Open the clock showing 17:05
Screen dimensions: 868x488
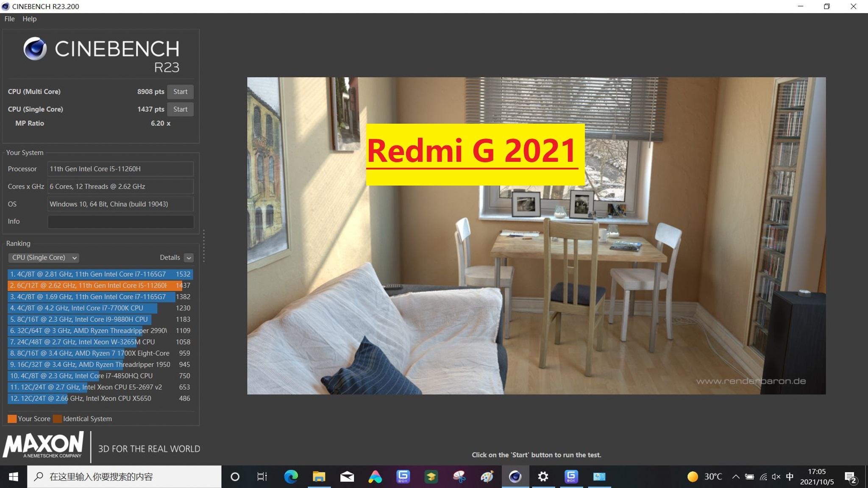tap(817, 477)
